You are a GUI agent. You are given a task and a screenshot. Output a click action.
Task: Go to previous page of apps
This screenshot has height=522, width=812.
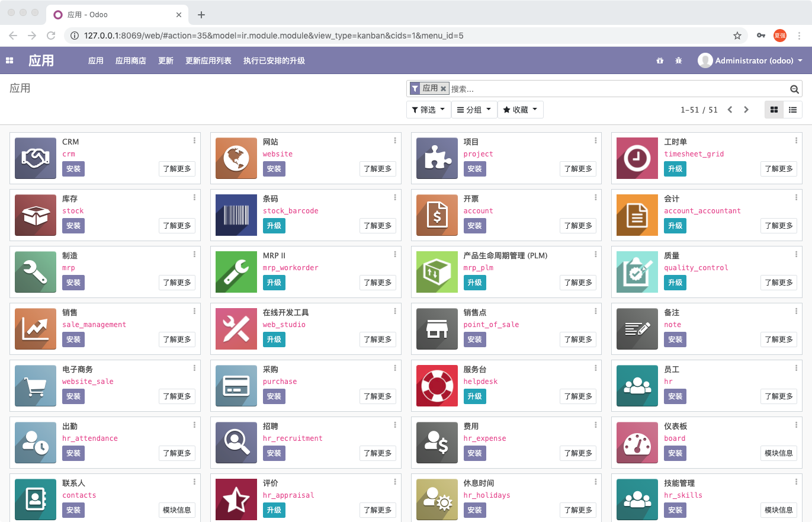click(730, 110)
